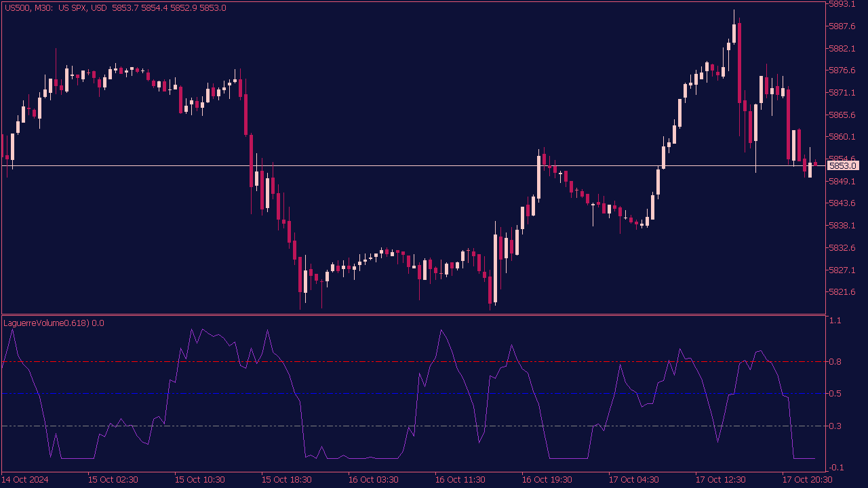
Task: Click the 17 Oct 12:30 time label
Action: click(x=721, y=480)
